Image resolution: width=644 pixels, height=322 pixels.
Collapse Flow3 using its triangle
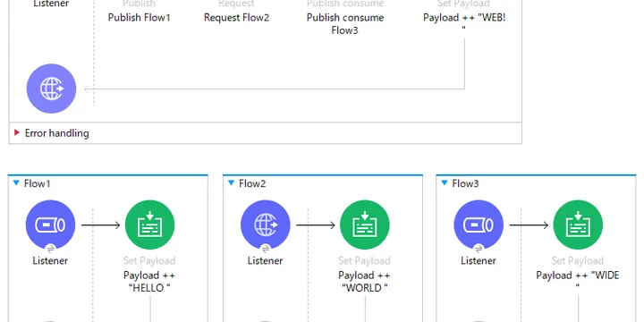tap(444, 182)
